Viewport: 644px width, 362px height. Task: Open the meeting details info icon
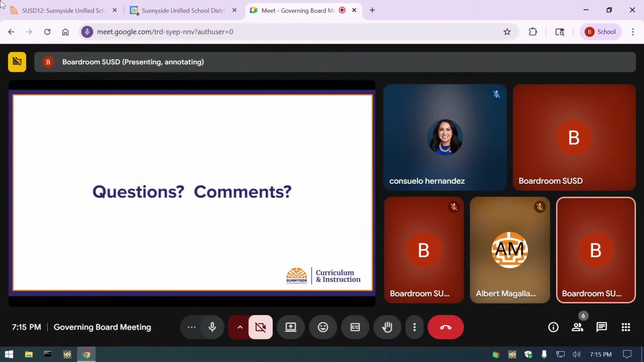(553, 327)
